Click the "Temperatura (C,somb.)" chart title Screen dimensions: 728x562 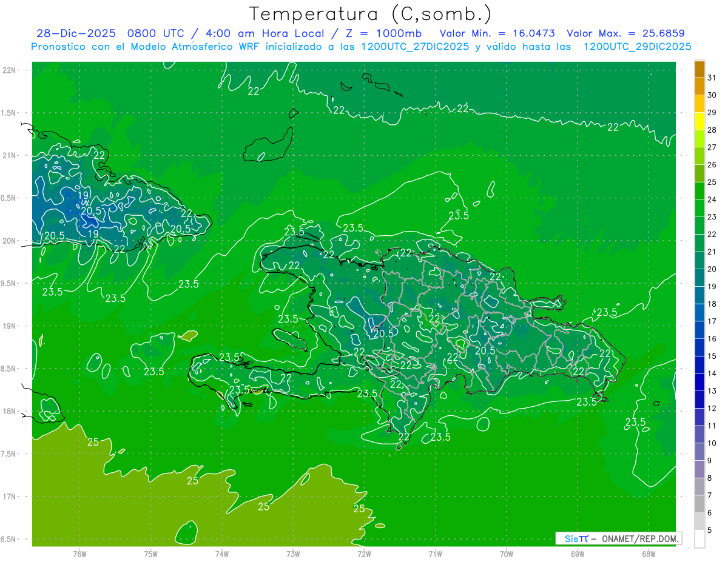370,14
